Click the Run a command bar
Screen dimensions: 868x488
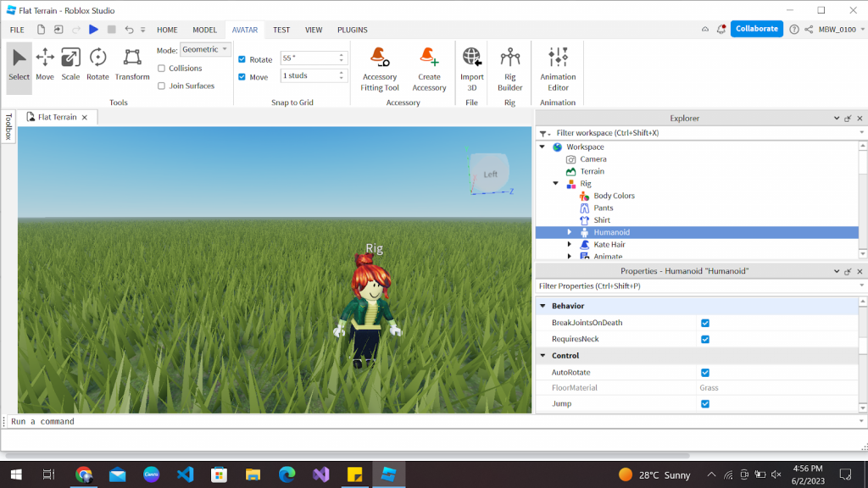pyautogui.click(x=85, y=421)
